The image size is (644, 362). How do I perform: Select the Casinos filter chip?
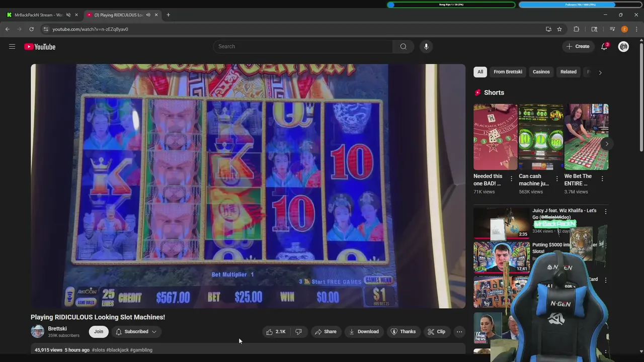(541, 72)
